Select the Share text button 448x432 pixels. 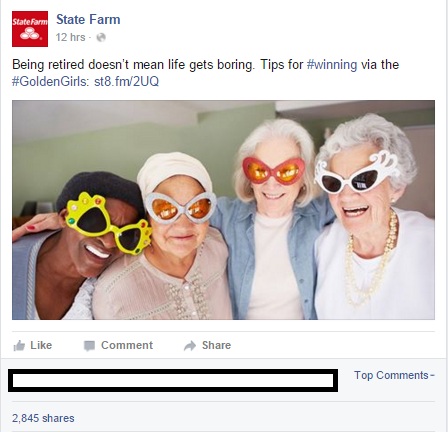tap(216, 345)
